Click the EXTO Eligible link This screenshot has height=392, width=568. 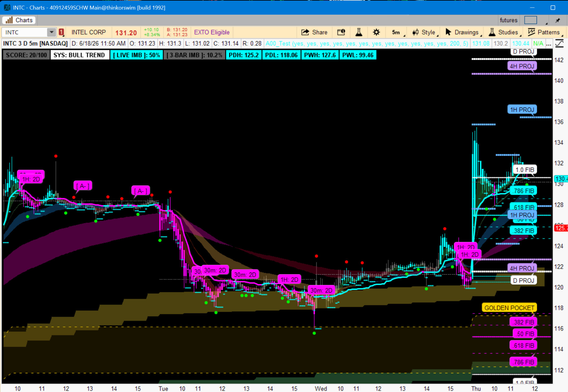point(212,32)
